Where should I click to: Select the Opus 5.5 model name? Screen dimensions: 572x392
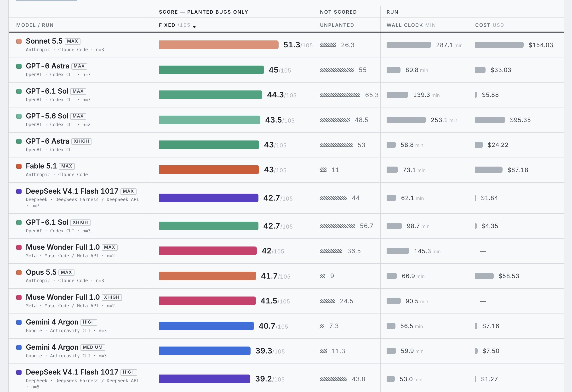pos(41,272)
